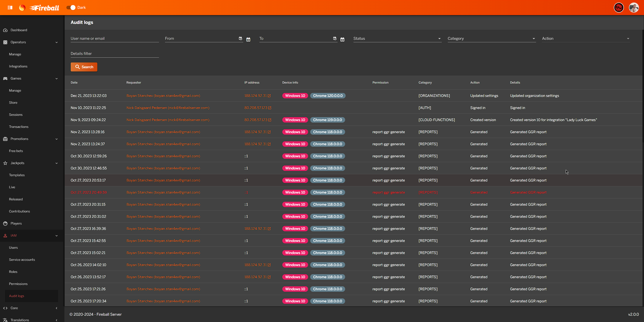
Task: Select the Dashboard icon in the sidebar
Action: pos(6,30)
